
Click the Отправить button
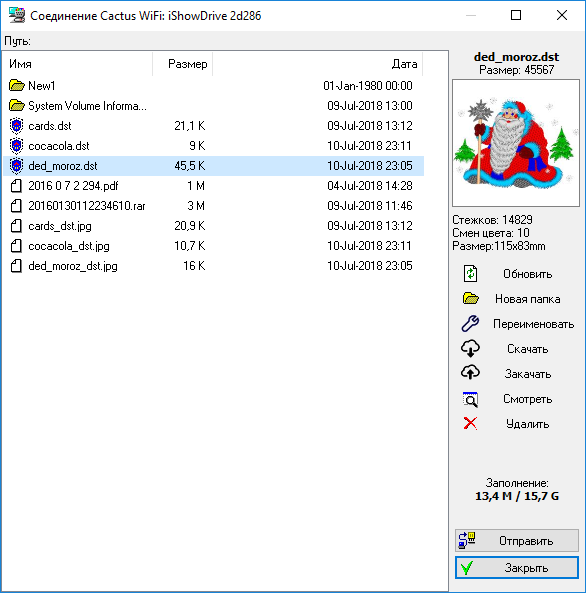click(x=516, y=540)
